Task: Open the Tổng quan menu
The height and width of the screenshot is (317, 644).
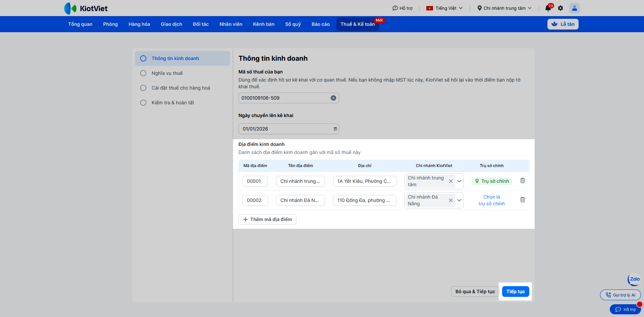Action: pyautogui.click(x=80, y=24)
